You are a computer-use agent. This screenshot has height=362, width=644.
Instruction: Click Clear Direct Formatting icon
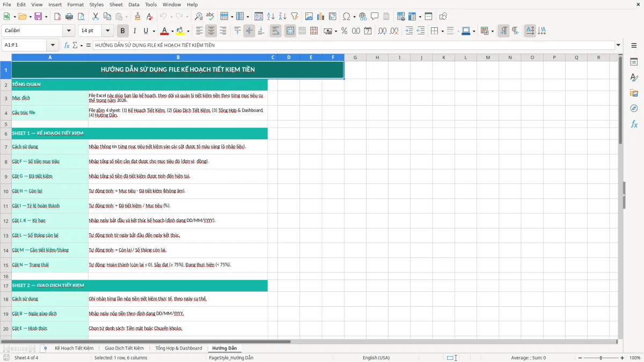pyautogui.click(x=150, y=17)
